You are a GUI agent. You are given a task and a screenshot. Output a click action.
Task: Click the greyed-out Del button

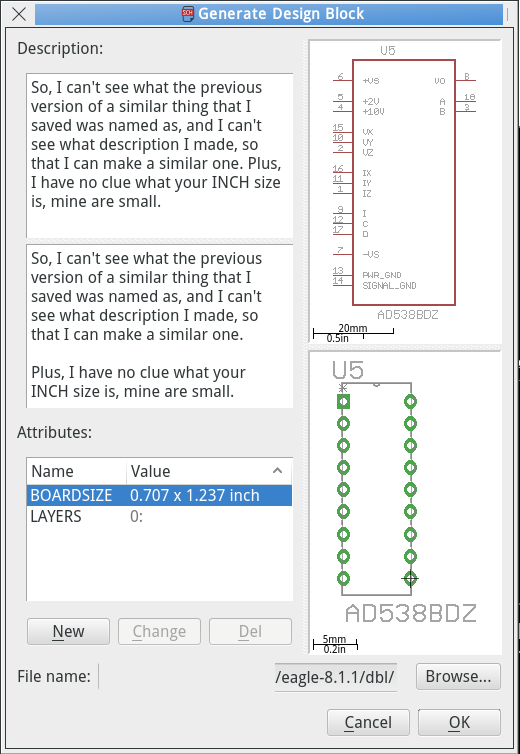point(250,631)
